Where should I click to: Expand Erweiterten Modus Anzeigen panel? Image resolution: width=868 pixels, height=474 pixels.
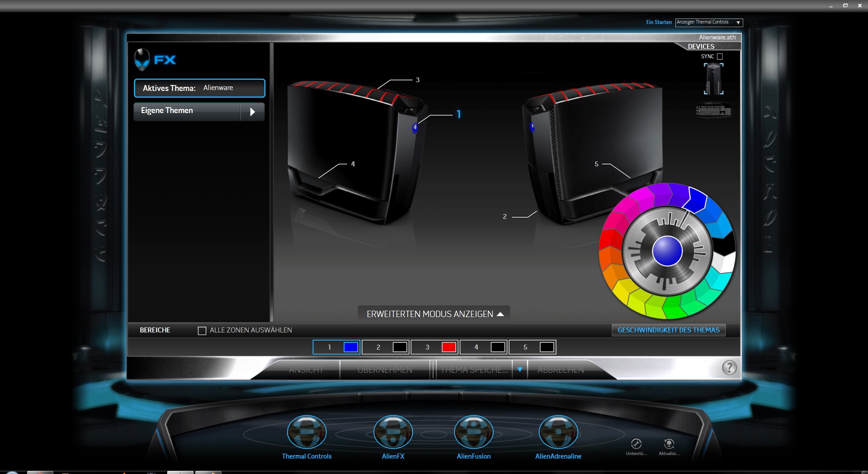434,314
